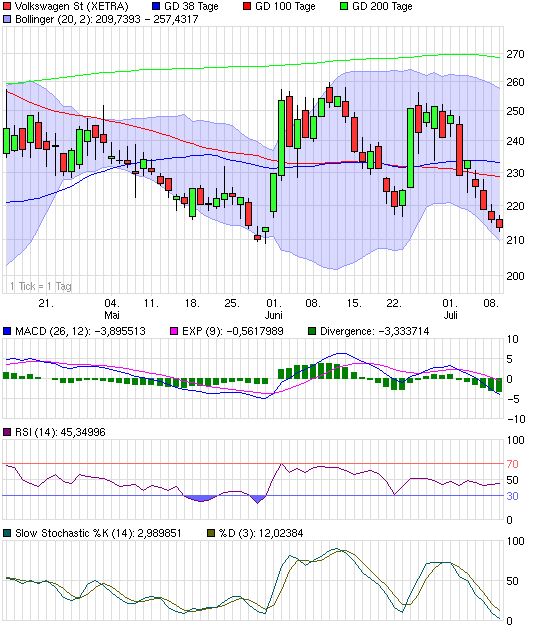Click the GD 100 Tage label

(285, 7)
